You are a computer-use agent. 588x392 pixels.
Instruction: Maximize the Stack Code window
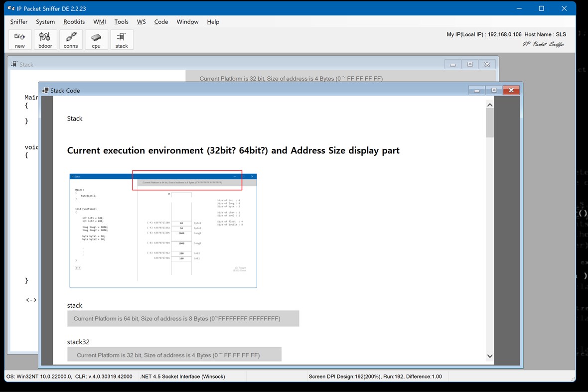tap(494, 90)
